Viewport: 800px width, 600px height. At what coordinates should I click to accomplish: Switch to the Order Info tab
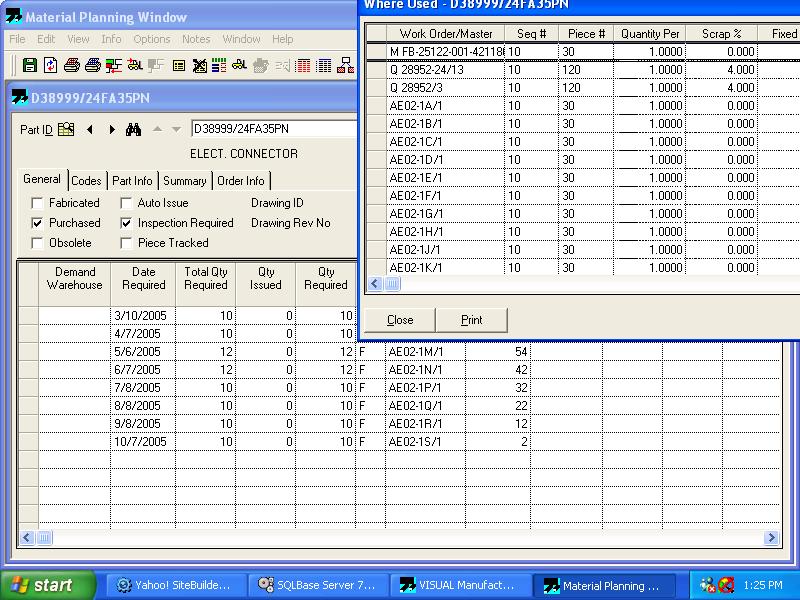click(x=240, y=181)
